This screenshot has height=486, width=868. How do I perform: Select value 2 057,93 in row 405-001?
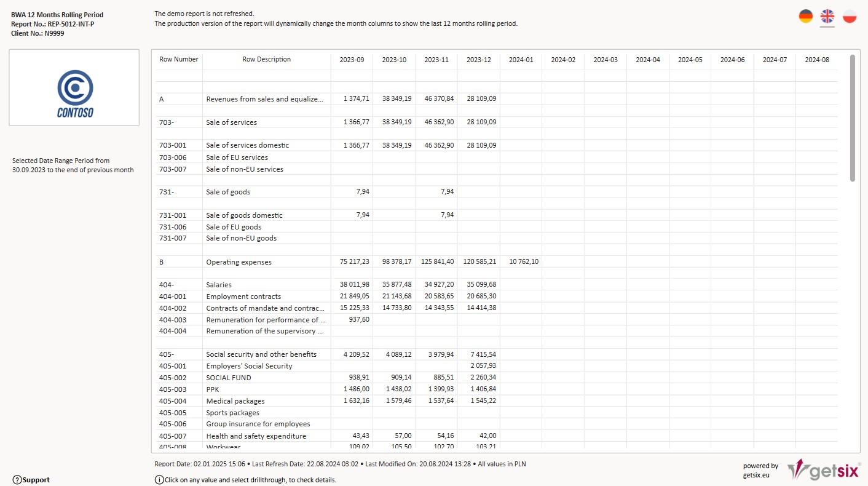pyautogui.click(x=483, y=366)
